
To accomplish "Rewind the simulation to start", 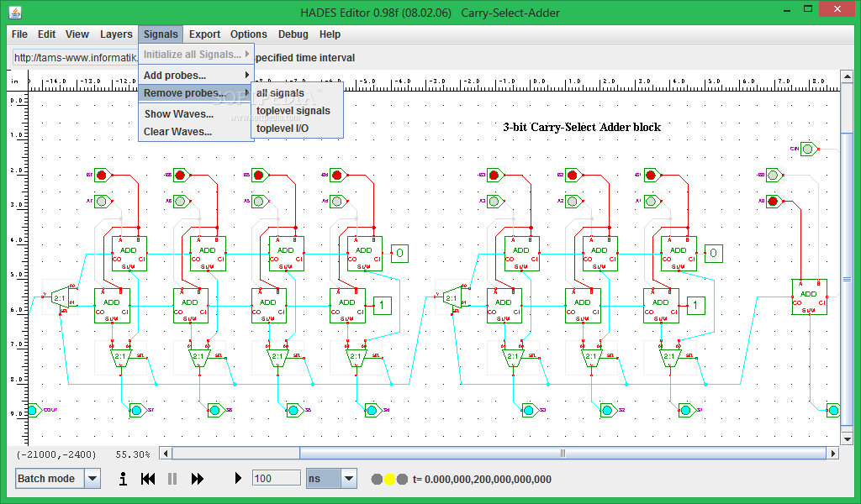I will pyautogui.click(x=148, y=479).
